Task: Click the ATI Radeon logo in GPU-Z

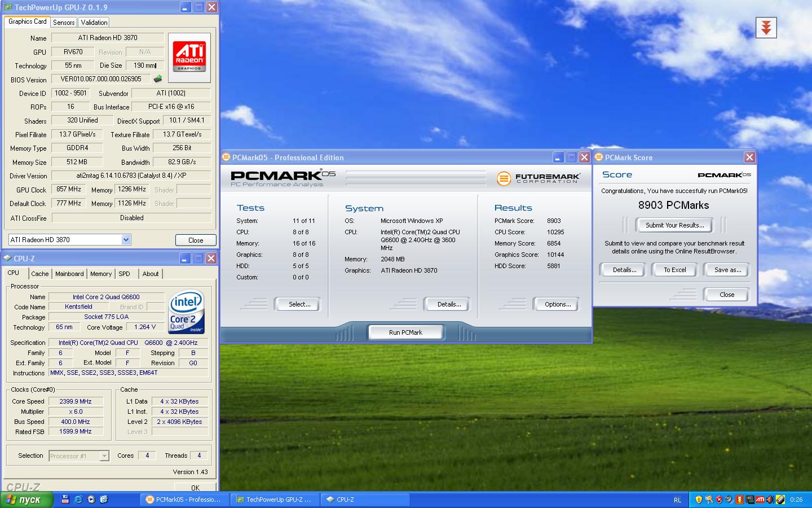Action: coord(189,58)
